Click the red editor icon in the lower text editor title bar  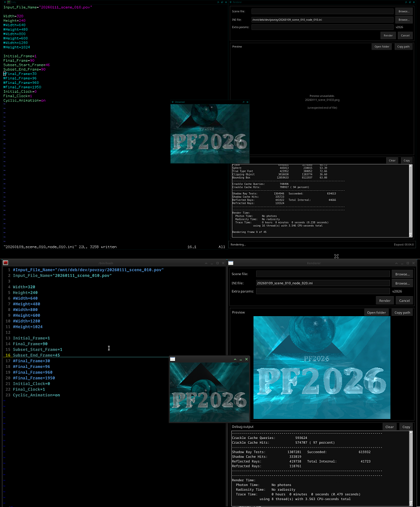(x=5, y=262)
